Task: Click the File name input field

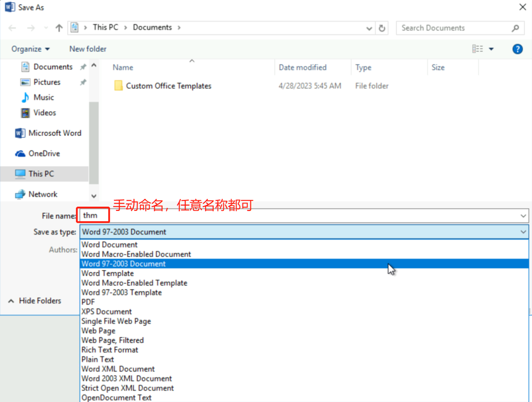Action: [298, 215]
